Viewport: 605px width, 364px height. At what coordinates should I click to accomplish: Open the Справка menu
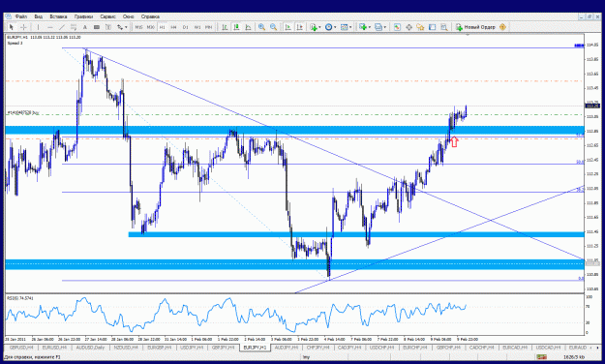[x=150, y=16]
